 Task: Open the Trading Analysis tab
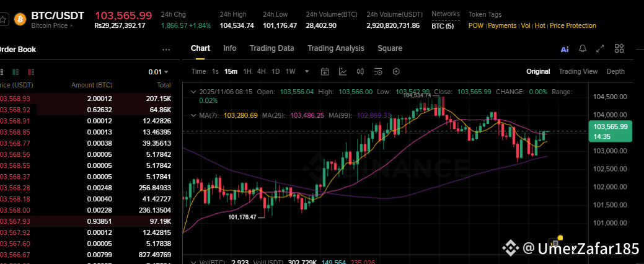pos(336,48)
